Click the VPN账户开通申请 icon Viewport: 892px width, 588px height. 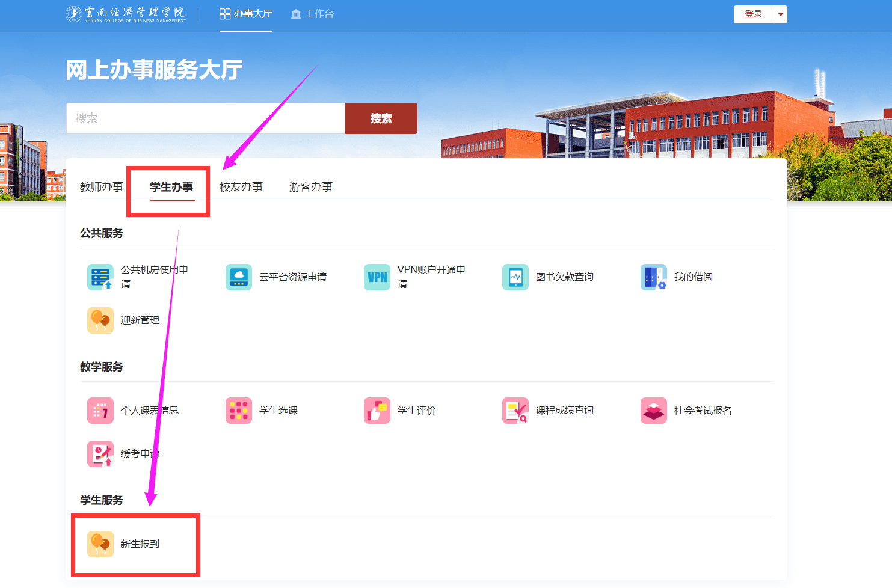pos(377,277)
